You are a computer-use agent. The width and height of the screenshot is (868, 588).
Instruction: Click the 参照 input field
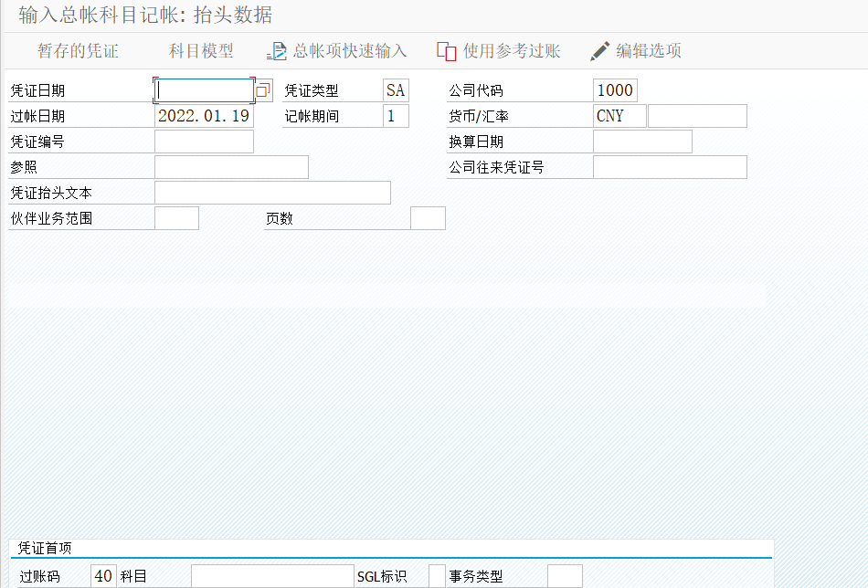pos(231,167)
